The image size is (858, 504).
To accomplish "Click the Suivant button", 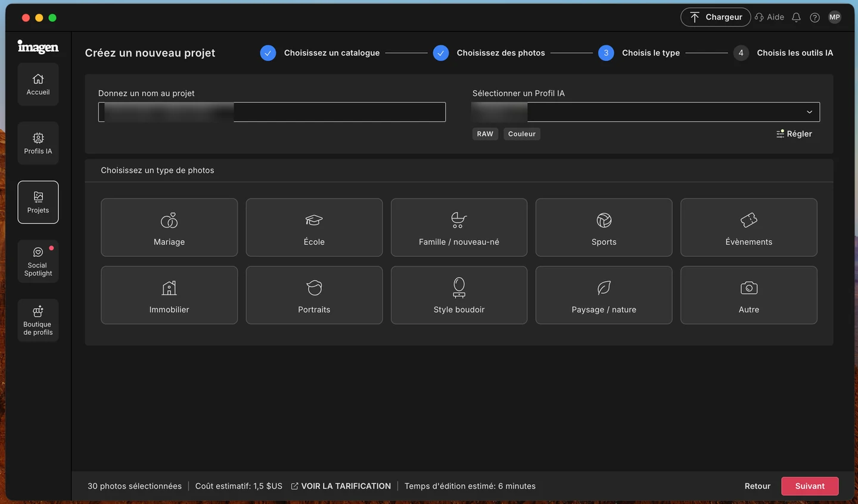I will (810, 486).
